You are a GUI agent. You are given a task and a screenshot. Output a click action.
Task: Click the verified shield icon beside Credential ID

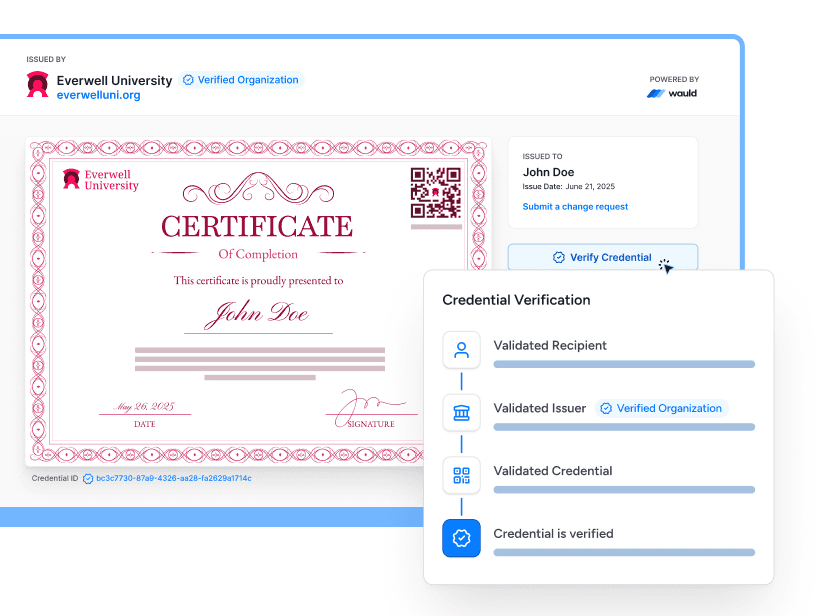88,479
